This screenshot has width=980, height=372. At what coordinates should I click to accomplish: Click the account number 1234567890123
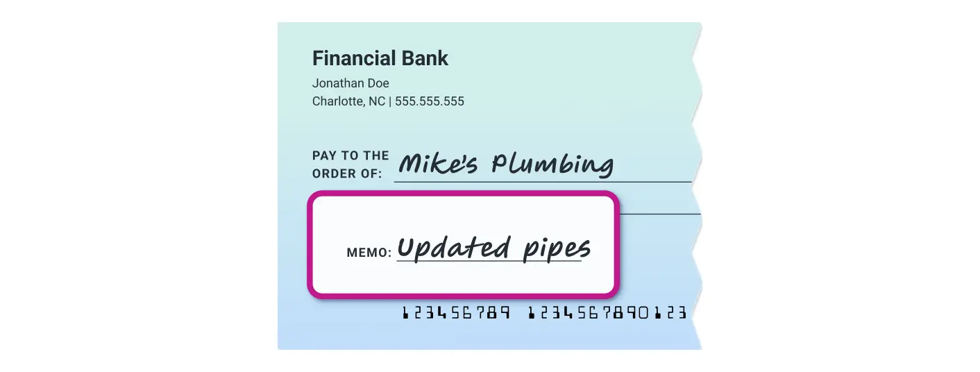(607, 313)
